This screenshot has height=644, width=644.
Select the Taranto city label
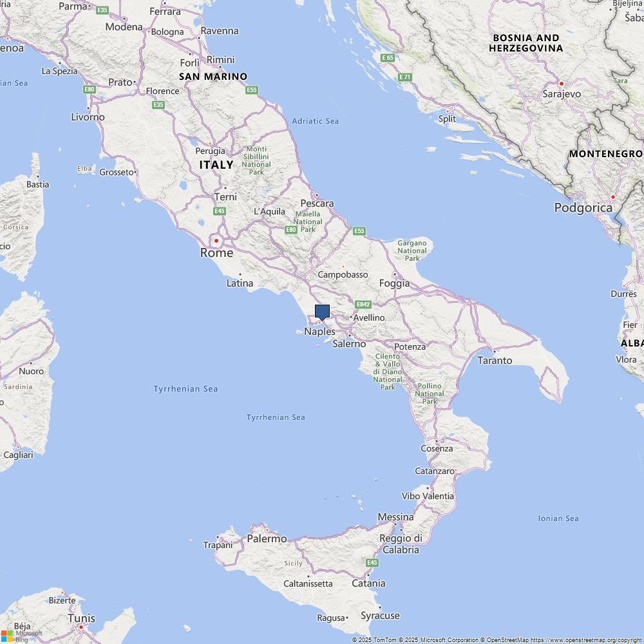click(495, 360)
